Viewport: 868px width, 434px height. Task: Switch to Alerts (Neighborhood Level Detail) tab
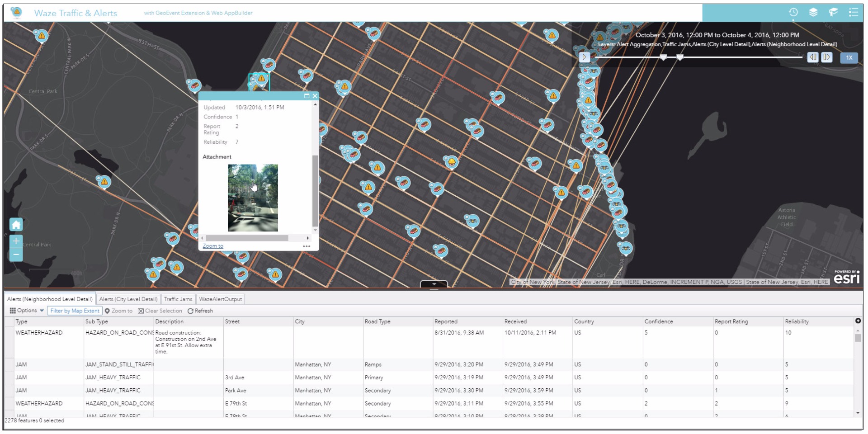50,299
